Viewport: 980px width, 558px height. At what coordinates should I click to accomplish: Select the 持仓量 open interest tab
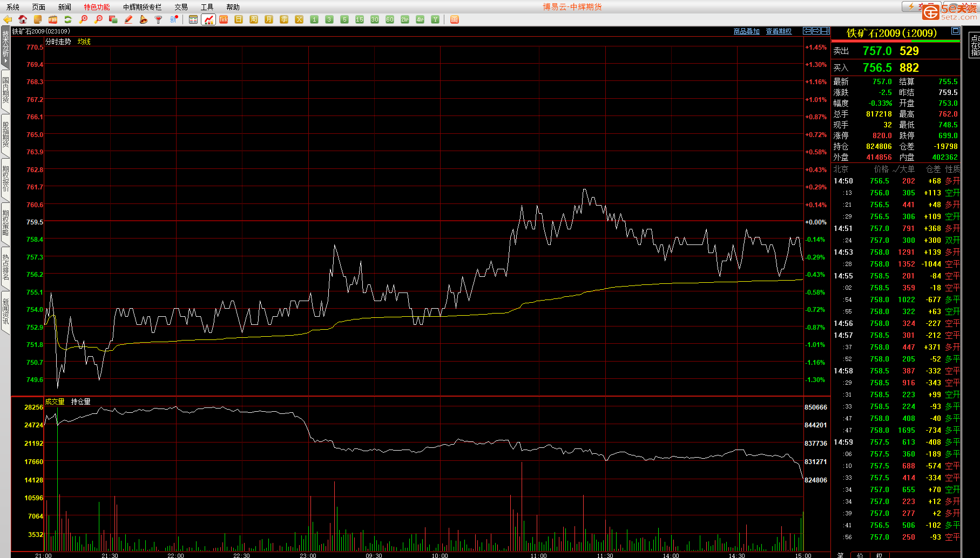coord(81,402)
